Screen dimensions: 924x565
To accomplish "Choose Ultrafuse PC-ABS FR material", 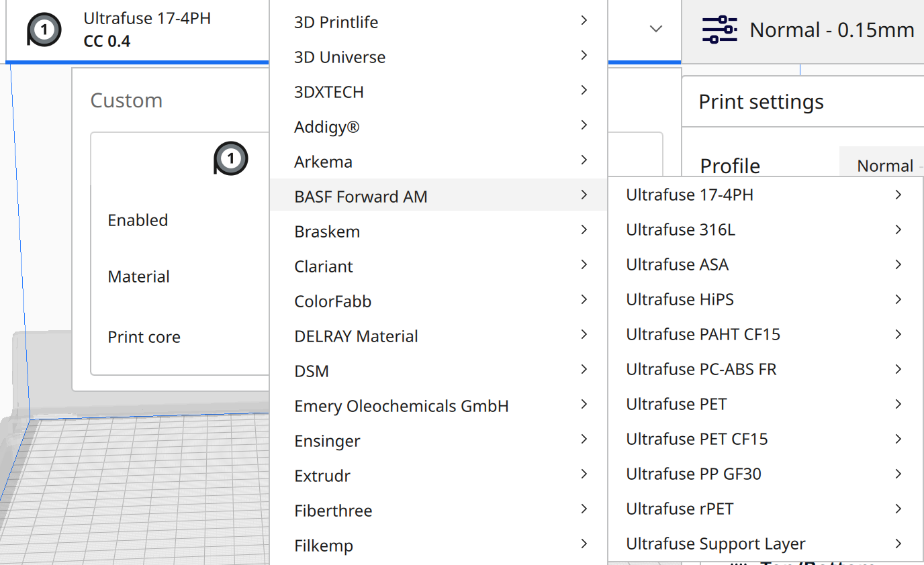I will (x=766, y=369).
